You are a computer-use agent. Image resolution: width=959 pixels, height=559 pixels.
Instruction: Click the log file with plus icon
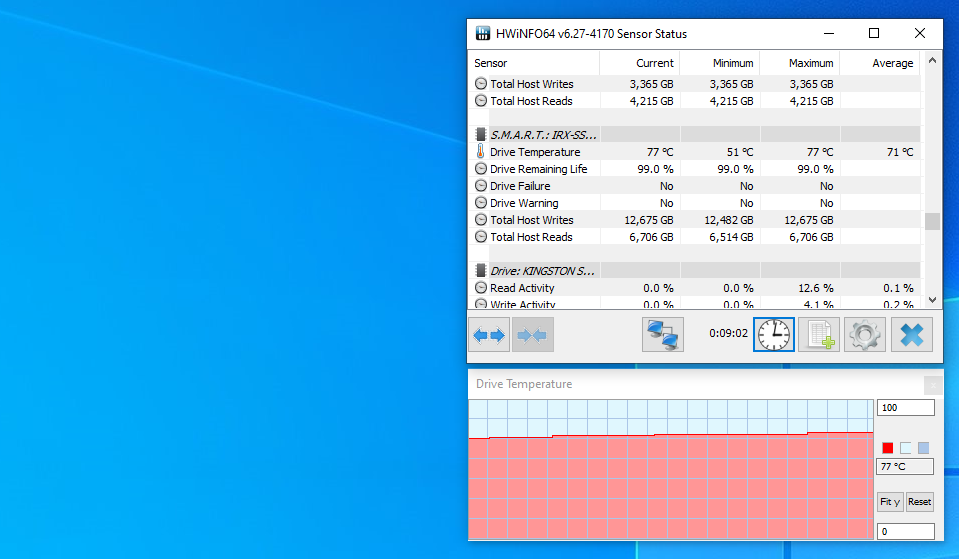point(819,335)
